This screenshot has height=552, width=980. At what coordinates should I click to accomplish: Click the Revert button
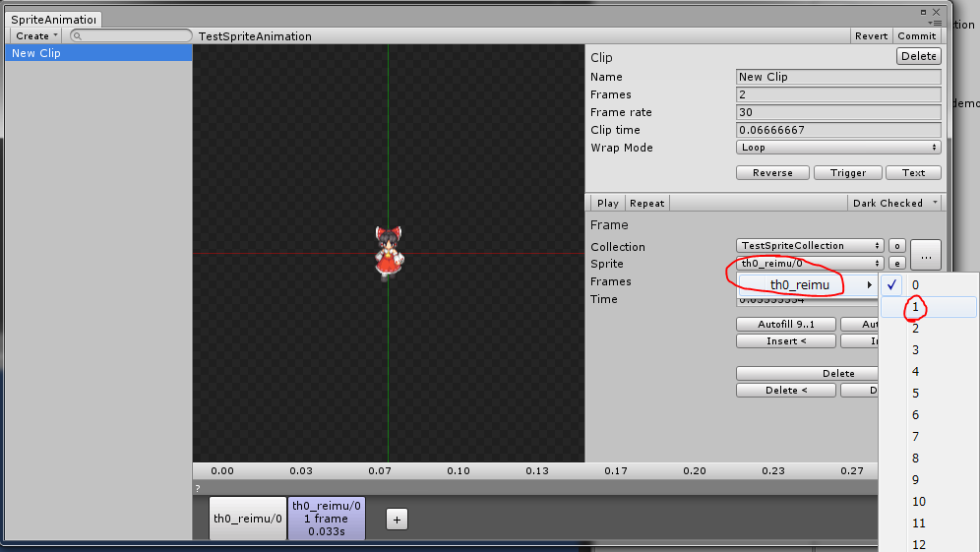click(x=871, y=36)
